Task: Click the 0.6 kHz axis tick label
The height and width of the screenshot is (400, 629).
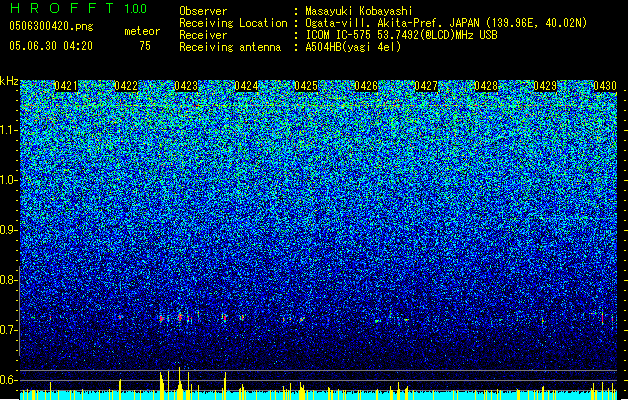Action: [x=8, y=380]
